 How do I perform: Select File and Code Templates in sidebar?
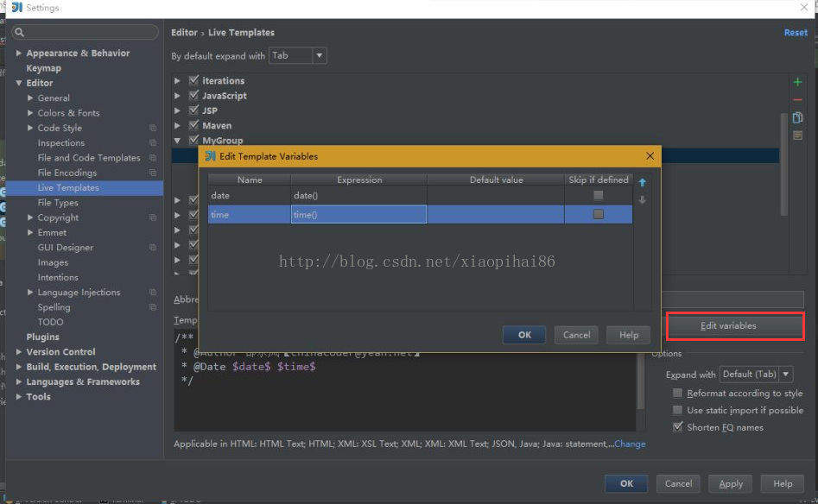point(88,158)
